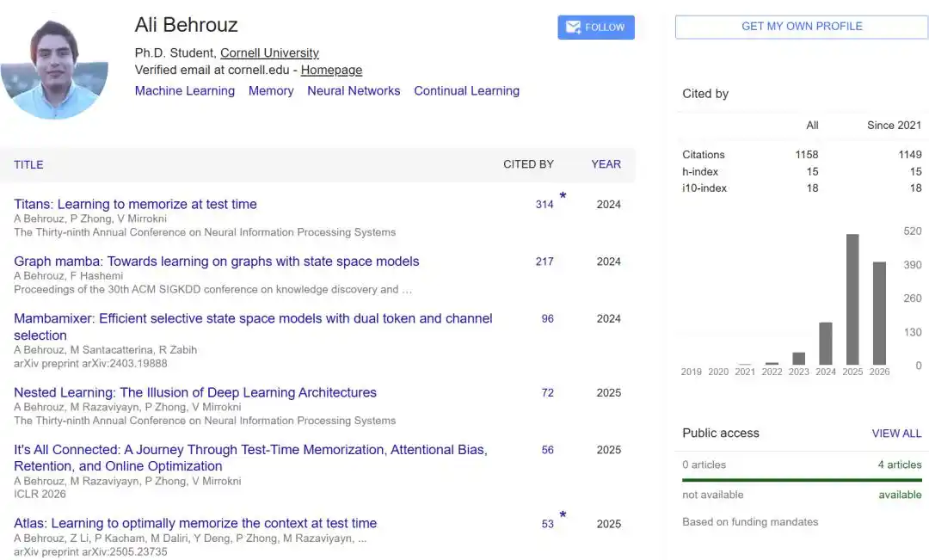Open Mambamixer paper title
This screenshot has height=560, width=929.
click(253, 327)
